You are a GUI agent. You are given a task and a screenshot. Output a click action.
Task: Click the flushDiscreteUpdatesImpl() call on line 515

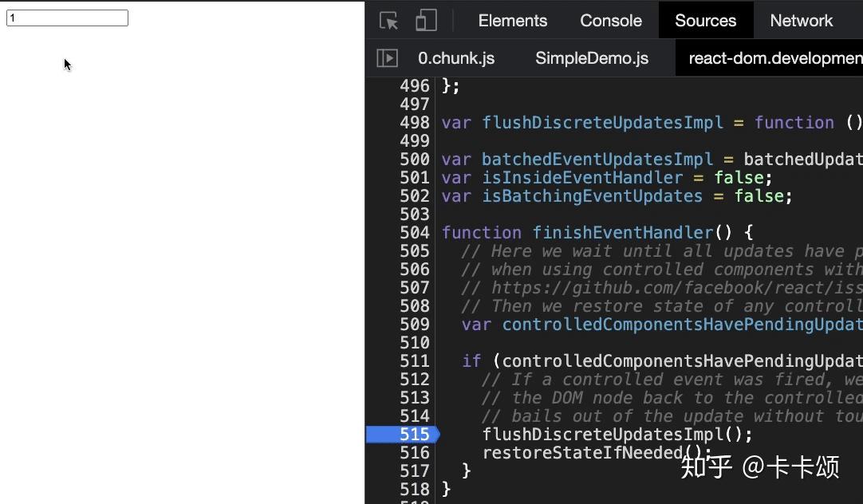(x=617, y=435)
